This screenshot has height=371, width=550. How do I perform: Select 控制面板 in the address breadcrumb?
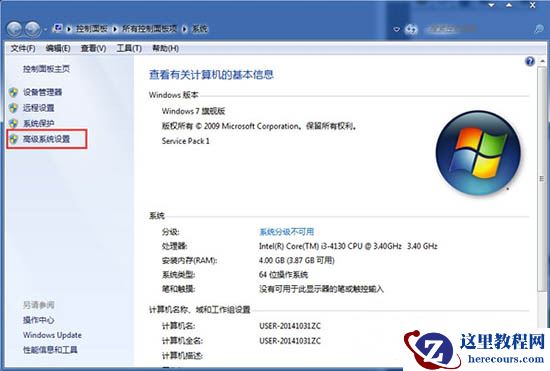tap(92, 29)
